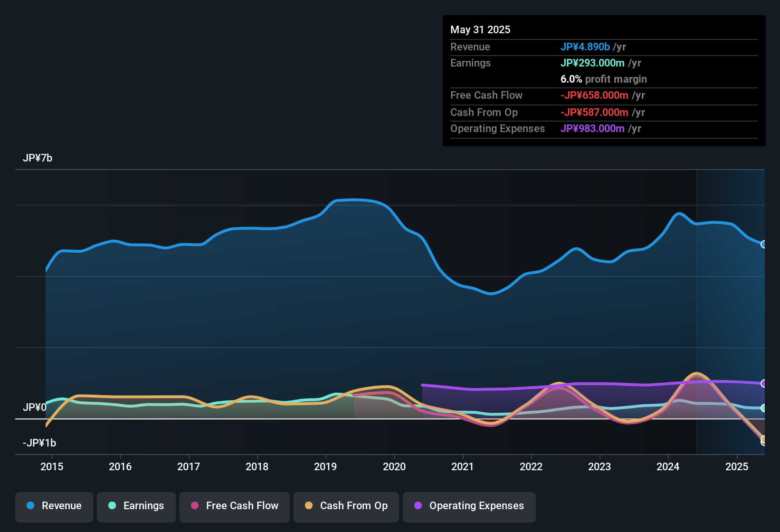
Task: Click the JP¥0 y-axis label
Action: 35,408
